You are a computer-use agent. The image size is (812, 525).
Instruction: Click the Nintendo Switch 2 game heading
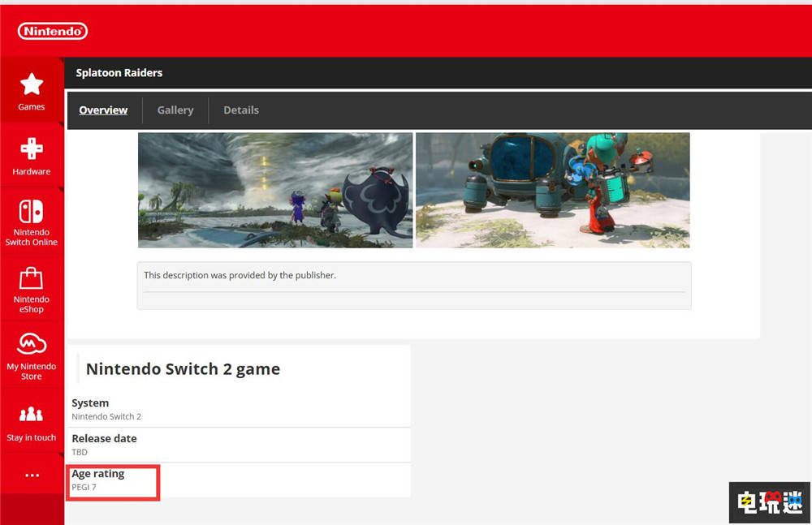tap(183, 369)
